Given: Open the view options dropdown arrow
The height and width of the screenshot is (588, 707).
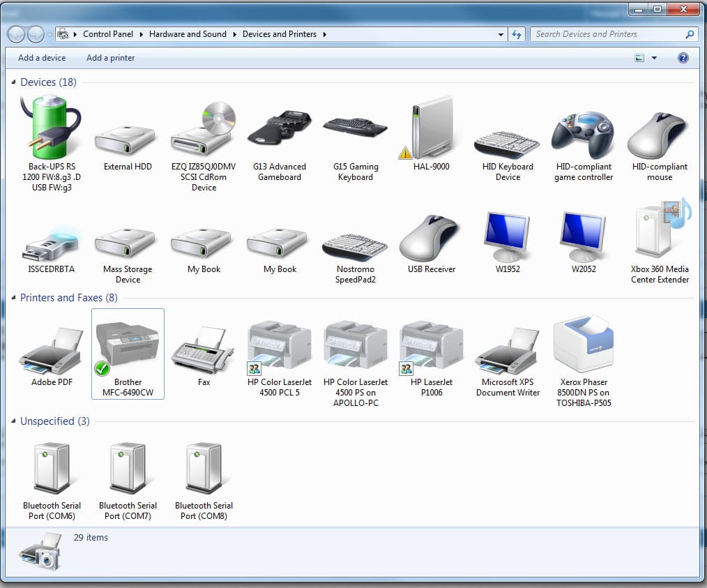Looking at the screenshot, I should click(654, 58).
